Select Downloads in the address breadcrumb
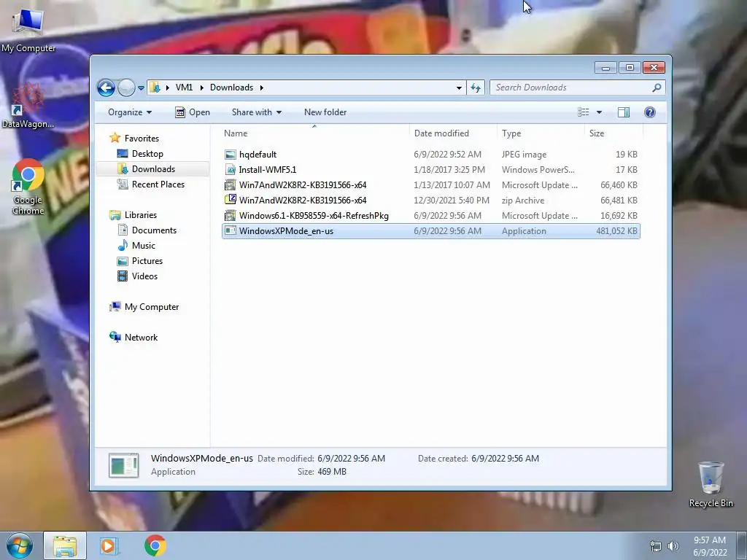747x560 pixels. coord(231,87)
